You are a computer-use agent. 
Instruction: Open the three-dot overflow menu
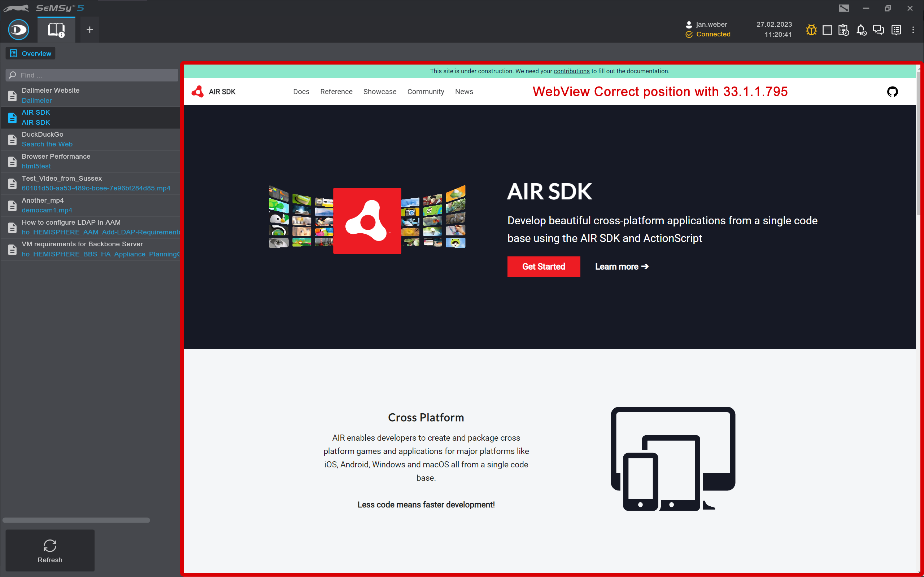pyautogui.click(x=913, y=30)
